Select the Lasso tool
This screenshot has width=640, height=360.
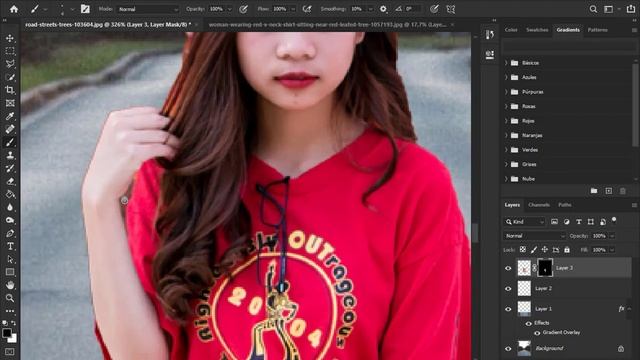tap(10, 64)
